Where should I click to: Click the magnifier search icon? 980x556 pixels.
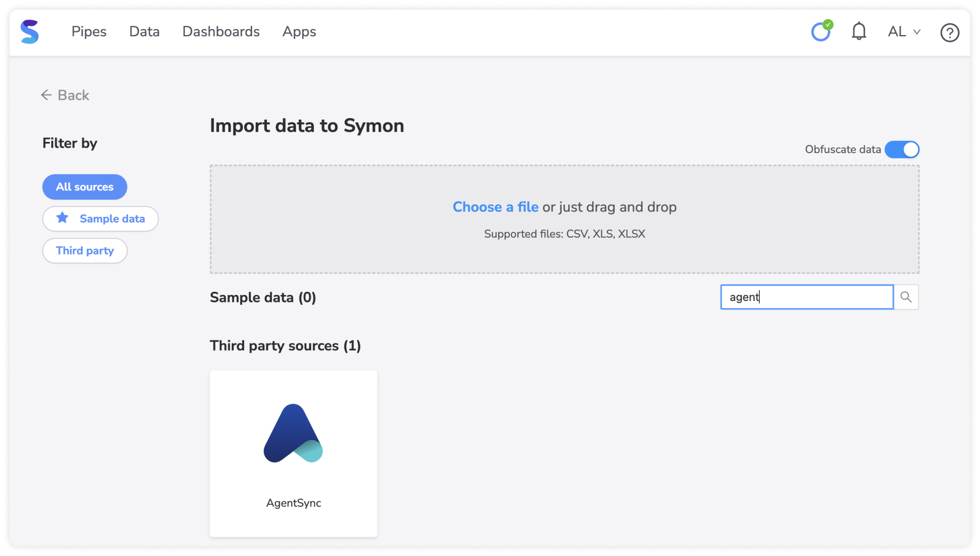click(x=906, y=297)
